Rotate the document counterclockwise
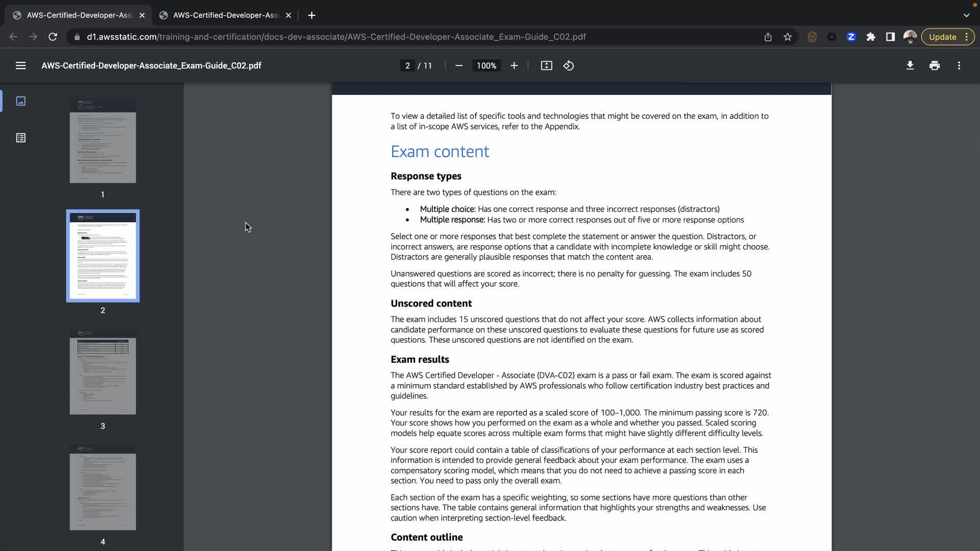Screen dimensions: 980x551 569,66
